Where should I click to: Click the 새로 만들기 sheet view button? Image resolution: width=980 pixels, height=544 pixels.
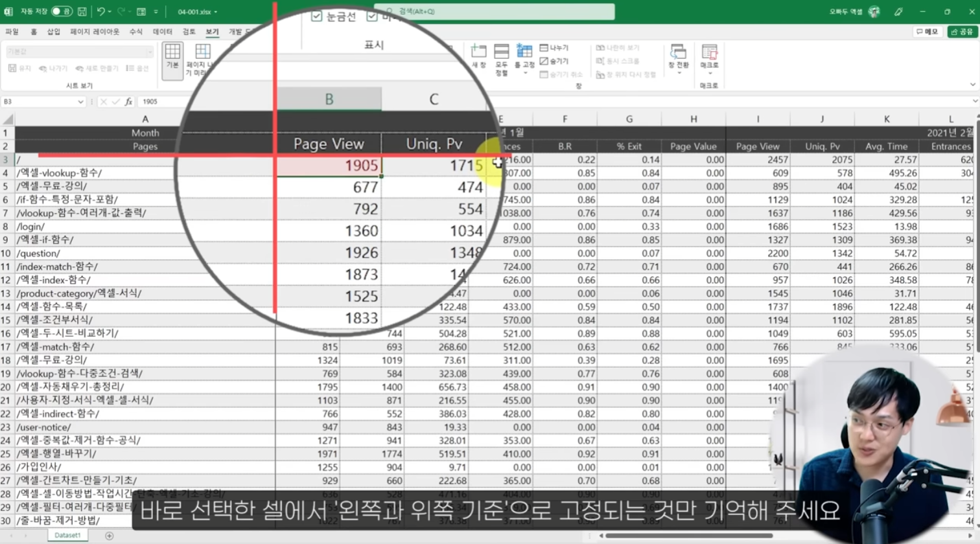(x=97, y=68)
